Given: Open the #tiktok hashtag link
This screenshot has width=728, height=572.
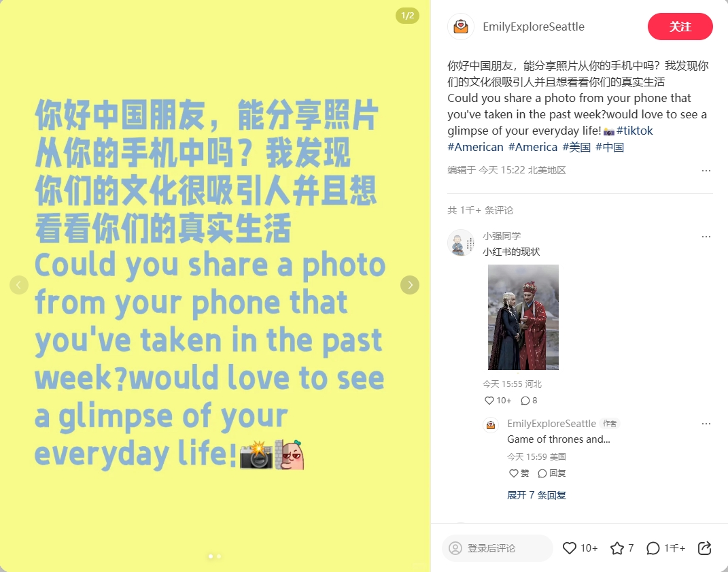Looking at the screenshot, I should (634, 131).
